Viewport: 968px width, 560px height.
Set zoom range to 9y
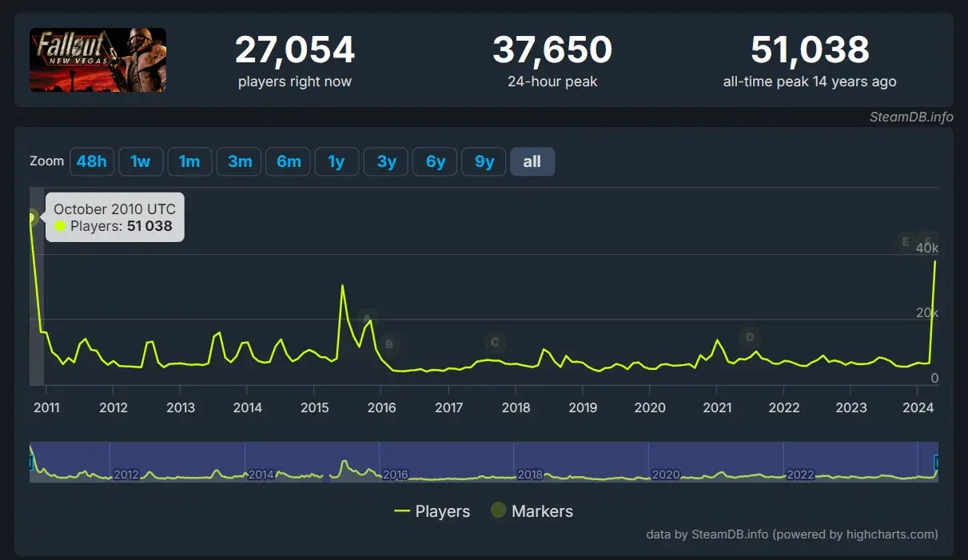[x=484, y=161]
